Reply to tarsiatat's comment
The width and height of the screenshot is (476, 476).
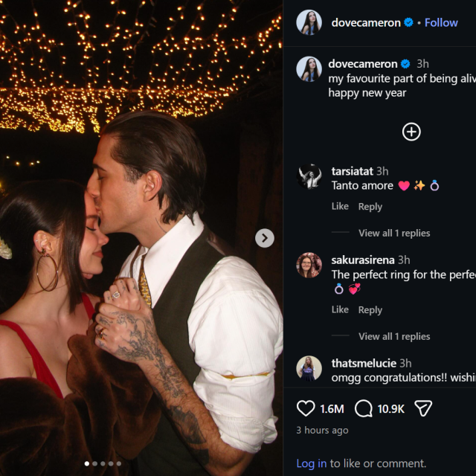coord(370,207)
